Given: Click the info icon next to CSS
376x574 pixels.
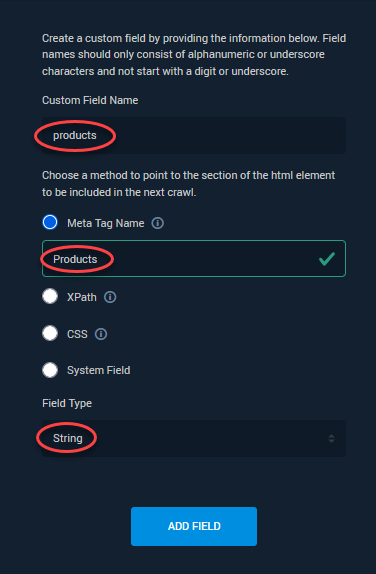Looking at the screenshot, I should 101,334.
